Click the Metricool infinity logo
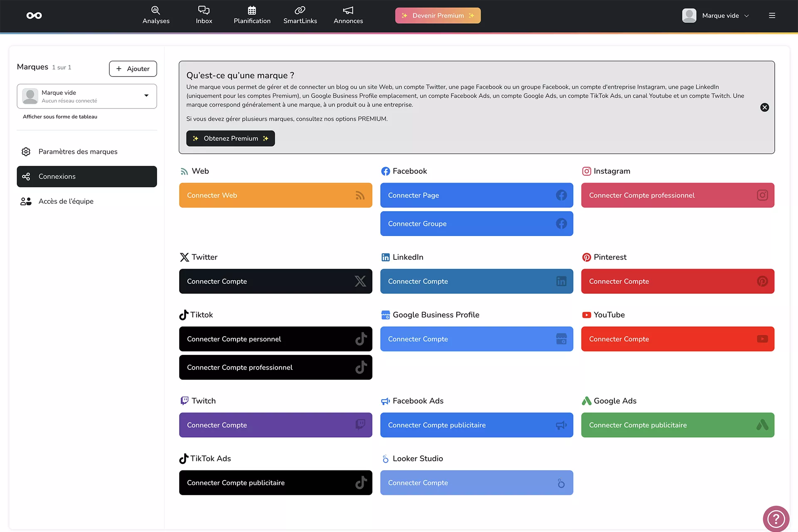This screenshot has width=798, height=532. [x=34, y=15]
